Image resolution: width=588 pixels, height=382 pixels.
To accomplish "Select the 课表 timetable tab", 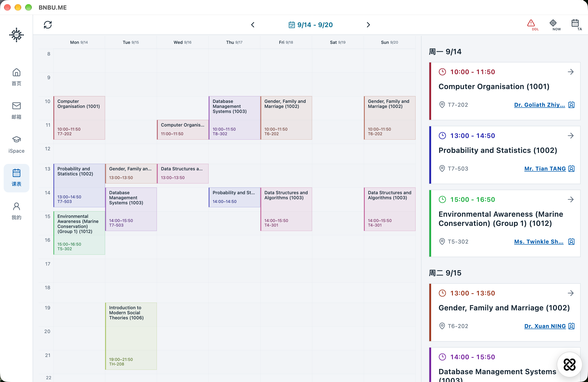I will pos(16,178).
